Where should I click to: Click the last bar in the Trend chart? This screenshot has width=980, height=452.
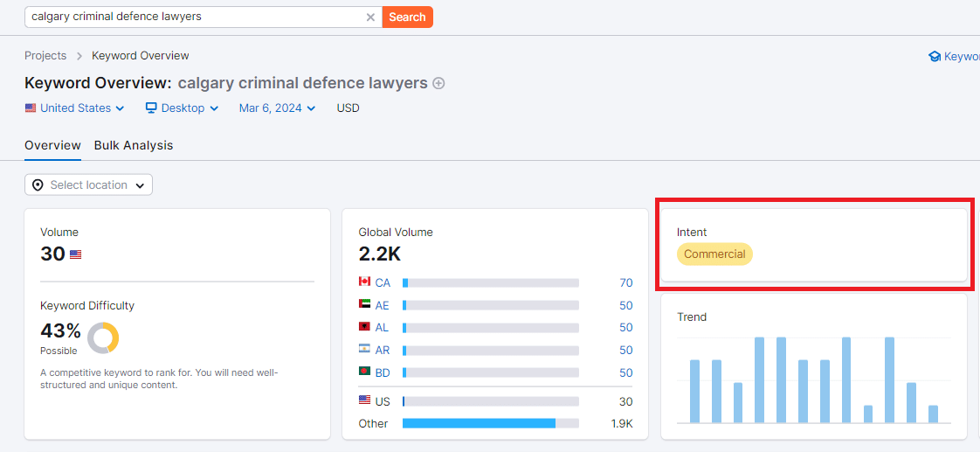[x=933, y=414]
